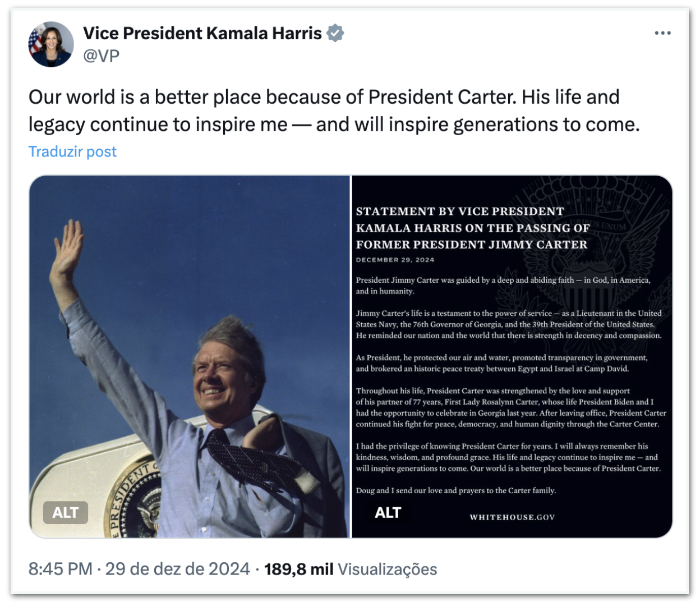Click the blue verified badge
700x606 pixels.
pyautogui.click(x=335, y=34)
